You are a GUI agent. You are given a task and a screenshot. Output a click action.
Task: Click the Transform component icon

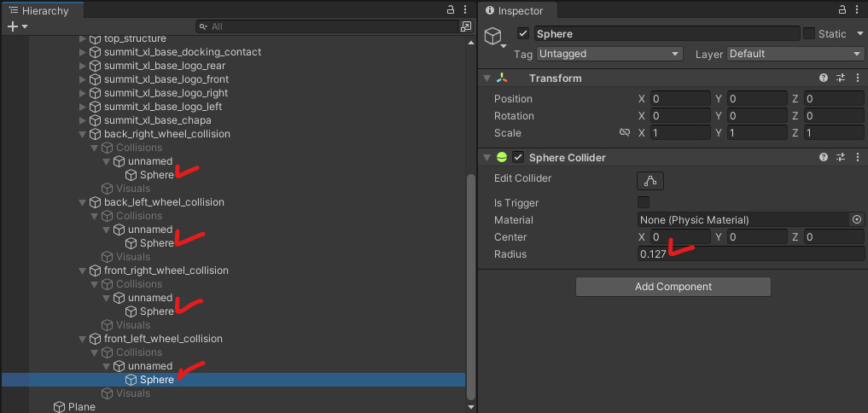[x=502, y=78]
